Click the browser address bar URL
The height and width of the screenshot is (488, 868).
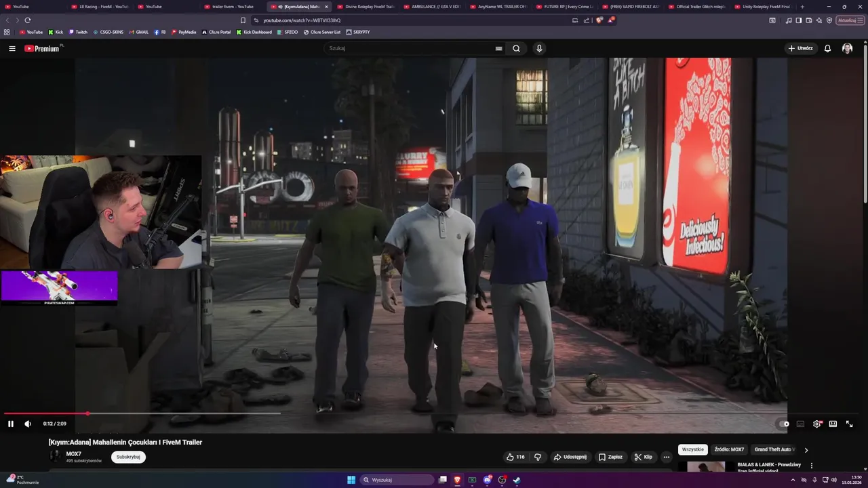(302, 20)
